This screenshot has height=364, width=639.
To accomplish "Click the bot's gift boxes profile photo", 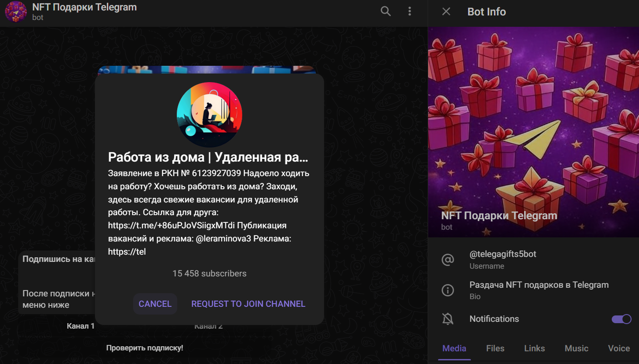I will (534, 132).
